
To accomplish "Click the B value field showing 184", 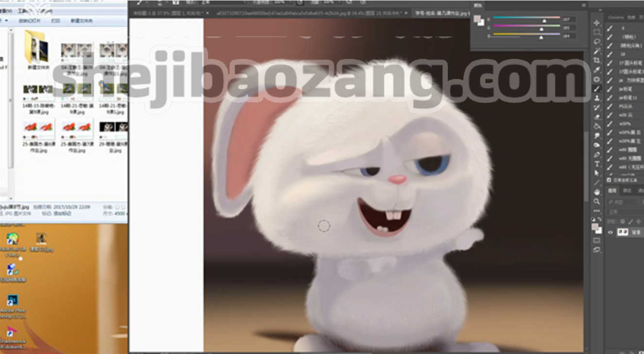I will (x=569, y=36).
